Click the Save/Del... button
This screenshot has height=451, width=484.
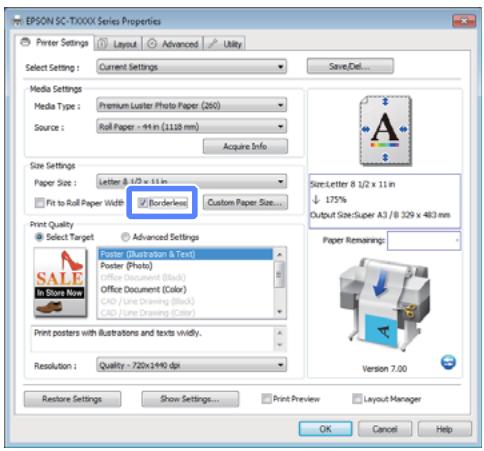[350, 66]
